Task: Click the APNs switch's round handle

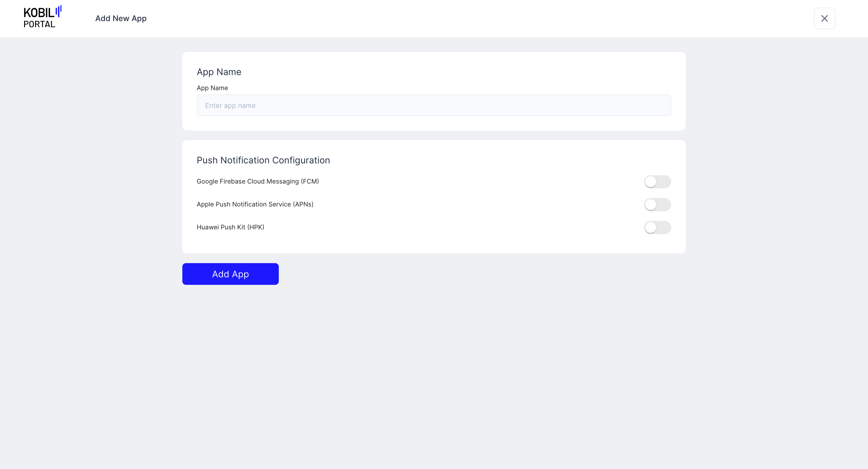Action: pos(651,205)
